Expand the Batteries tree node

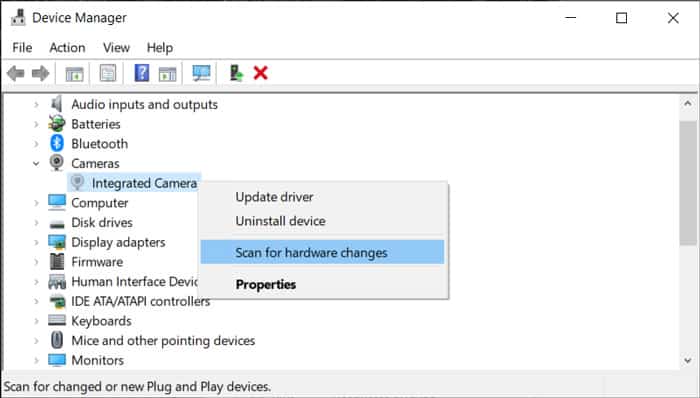pyautogui.click(x=37, y=124)
